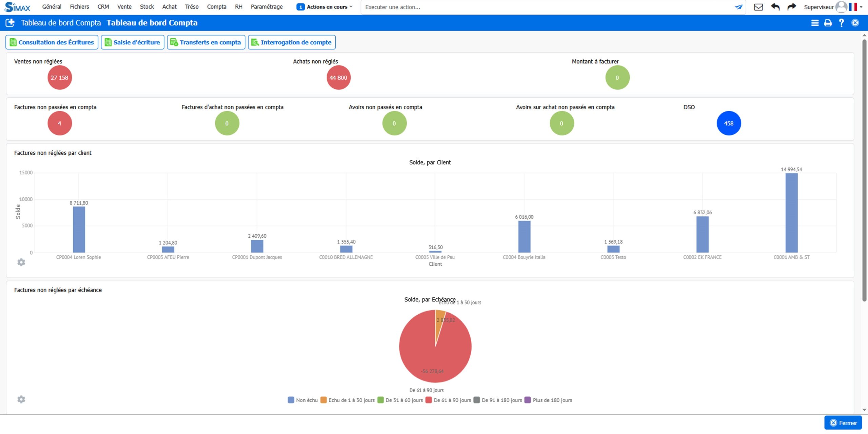Open pie chart settings gear icon
This screenshot has height=434, width=868.
(x=21, y=399)
